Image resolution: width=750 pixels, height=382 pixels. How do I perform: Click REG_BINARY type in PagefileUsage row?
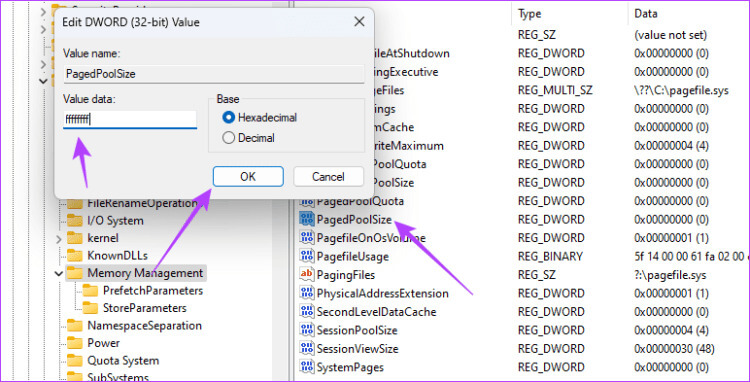click(x=550, y=256)
